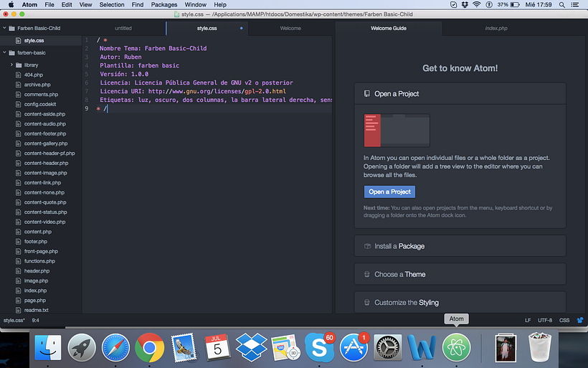Open the Notification Center icon
The width and height of the screenshot is (588, 368).
574,4
